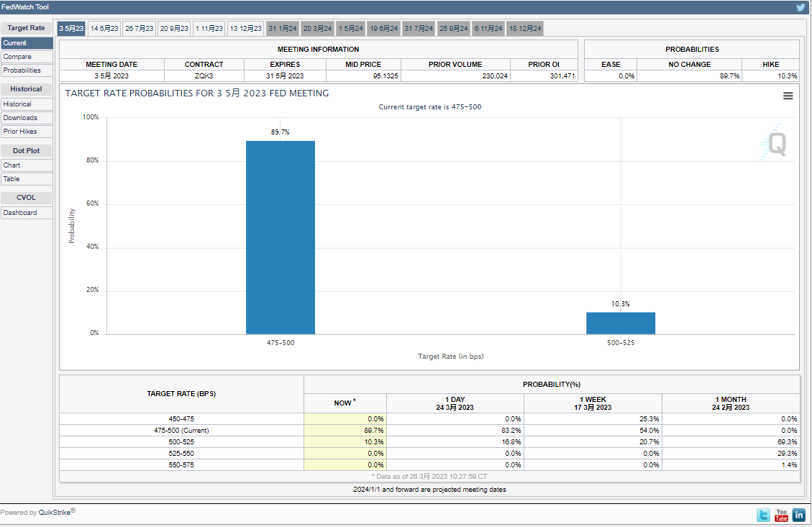Screen dimensions: 812x527
Task: Switch to the 26 7月23 meeting tab
Action: pos(139,29)
